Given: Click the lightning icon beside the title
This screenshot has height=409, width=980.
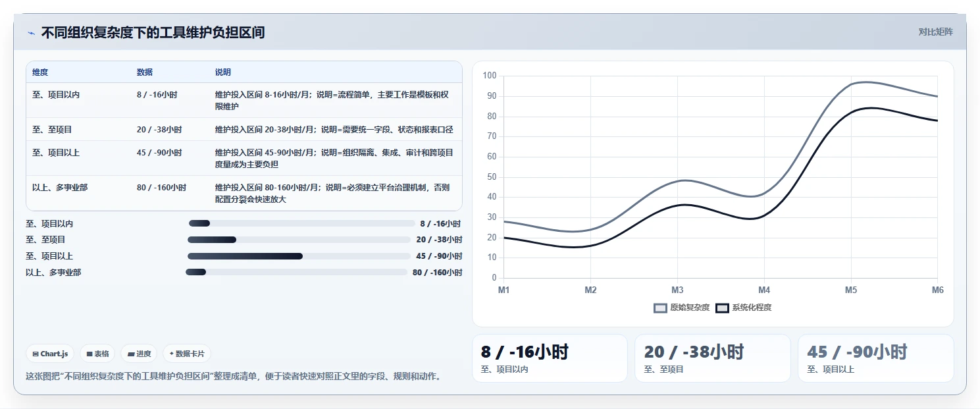Looking at the screenshot, I should click(x=32, y=32).
